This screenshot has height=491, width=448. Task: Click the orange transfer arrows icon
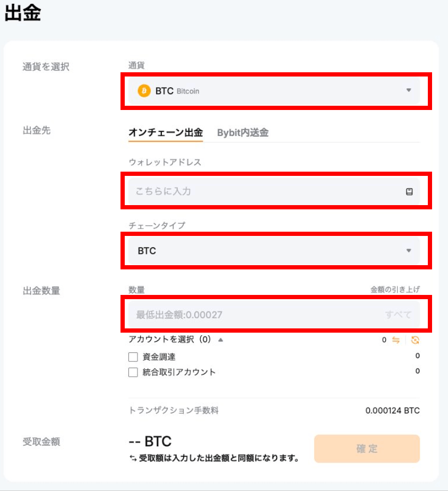395,340
